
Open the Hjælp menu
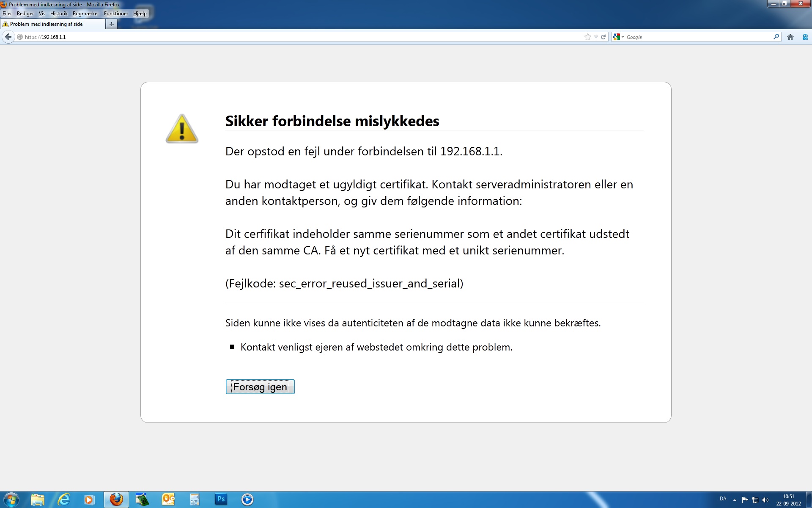140,14
